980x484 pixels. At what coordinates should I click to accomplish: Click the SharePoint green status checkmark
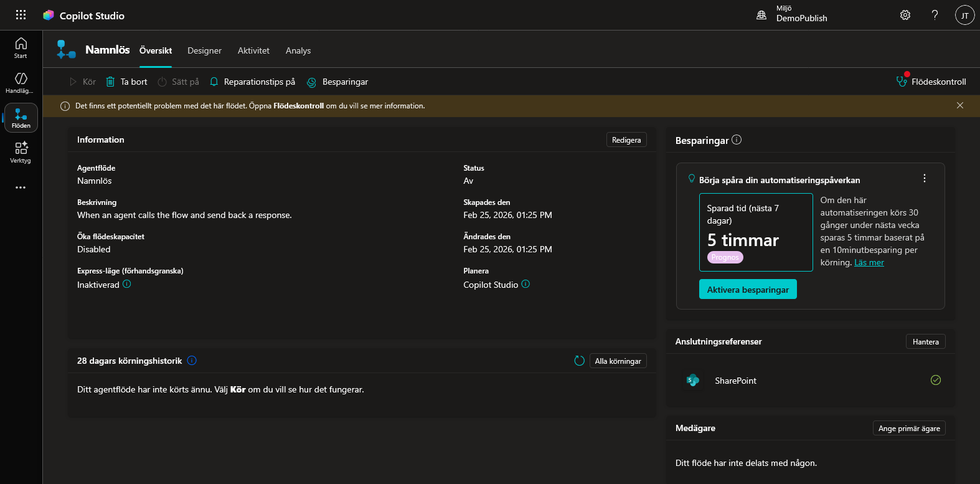935,380
